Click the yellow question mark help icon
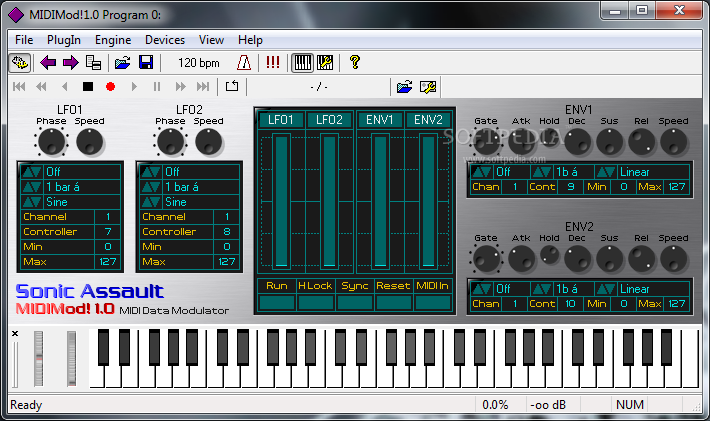 coord(355,62)
